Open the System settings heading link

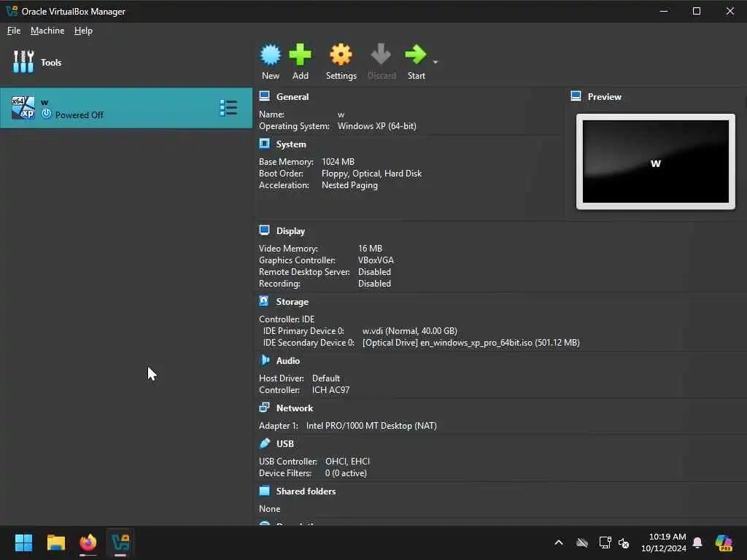[x=291, y=144]
